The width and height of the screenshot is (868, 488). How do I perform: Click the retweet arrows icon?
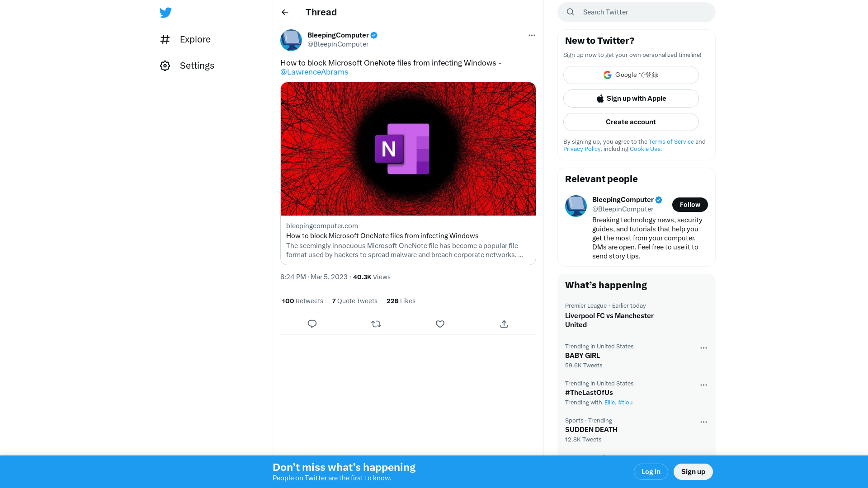(x=376, y=324)
